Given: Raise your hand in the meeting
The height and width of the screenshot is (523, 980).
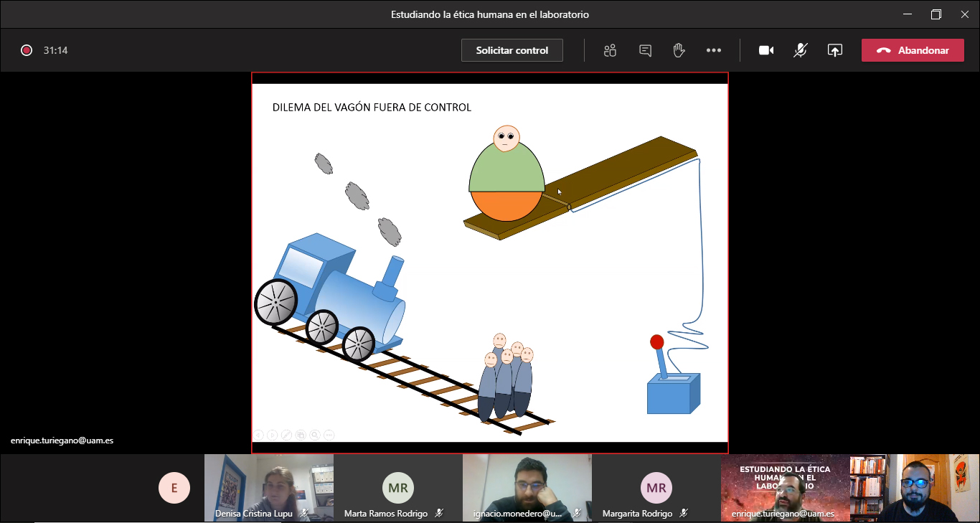Looking at the screenshot, I should [x=679, y=50].
